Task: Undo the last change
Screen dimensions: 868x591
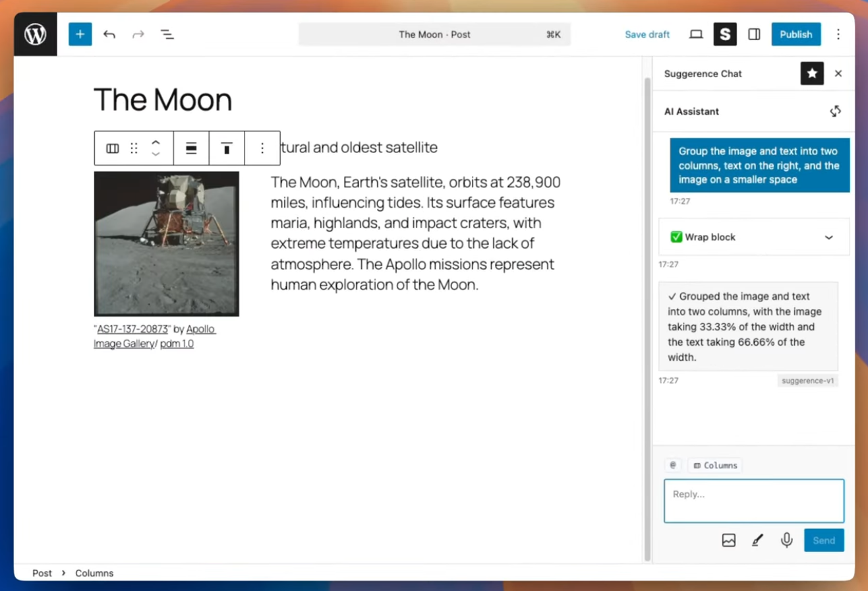Action: 109,34
